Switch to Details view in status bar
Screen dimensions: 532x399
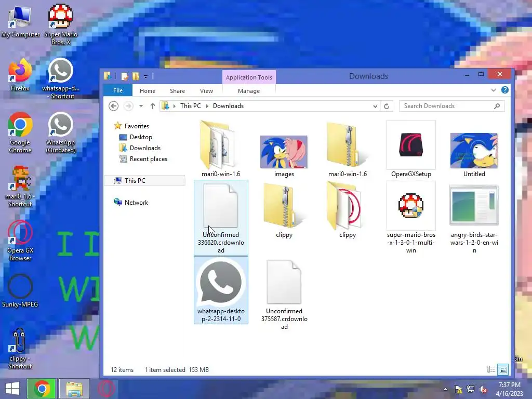(x=491, y=369)
